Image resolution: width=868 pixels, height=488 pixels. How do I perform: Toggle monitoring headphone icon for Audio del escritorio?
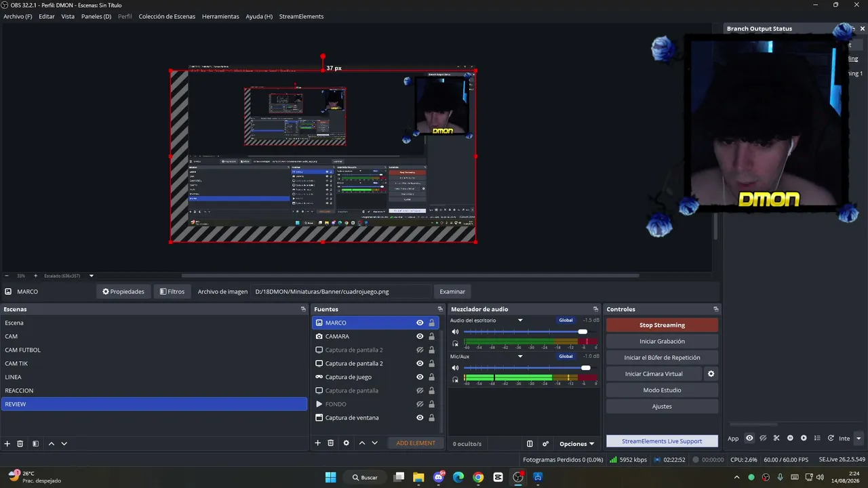pyautogui.click(x=455, y=343)
